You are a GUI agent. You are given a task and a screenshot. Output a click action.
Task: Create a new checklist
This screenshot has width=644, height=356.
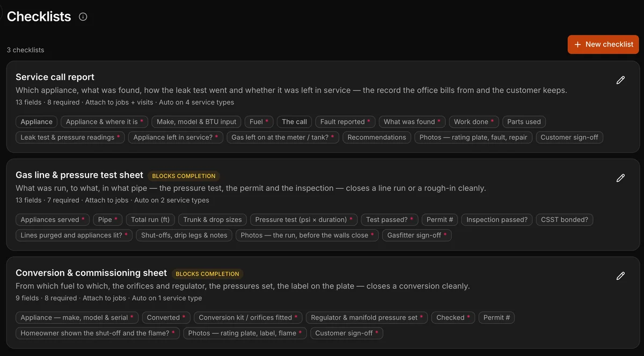coord(603,44)
